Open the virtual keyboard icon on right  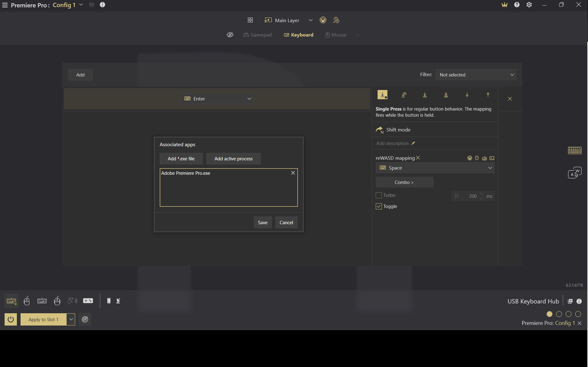pos(575,150)
